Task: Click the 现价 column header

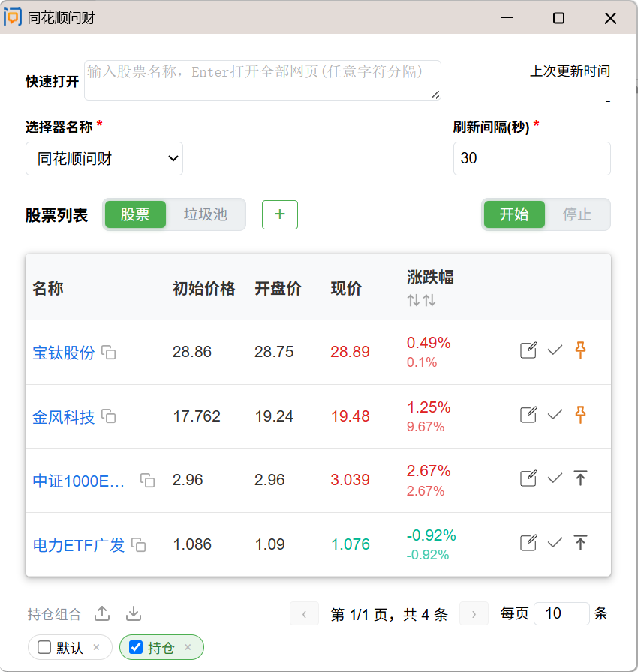Action: click(x=347, y=288)
